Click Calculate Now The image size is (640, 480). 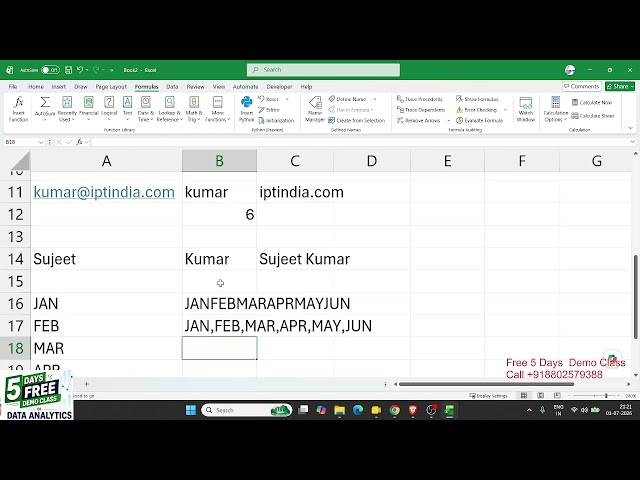point(592,102)
